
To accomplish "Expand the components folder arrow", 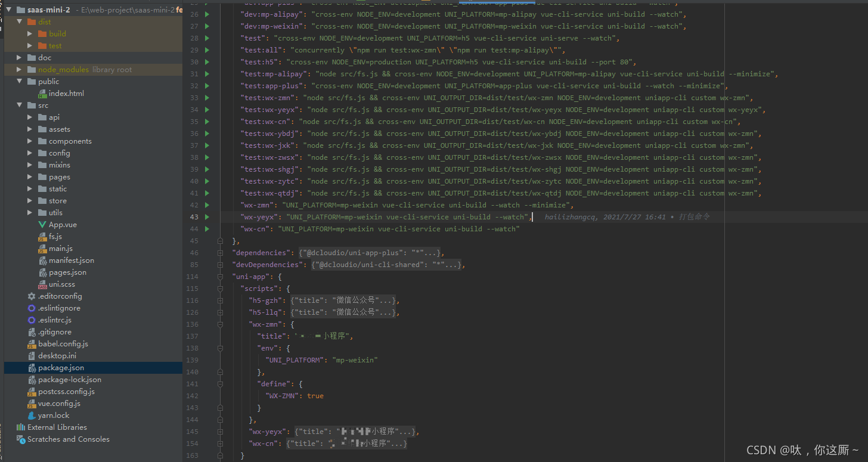I will [x=30, y=141].
